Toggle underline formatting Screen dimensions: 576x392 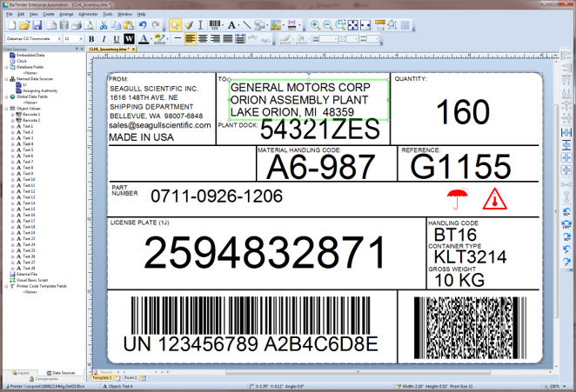(x=117, y=39)
